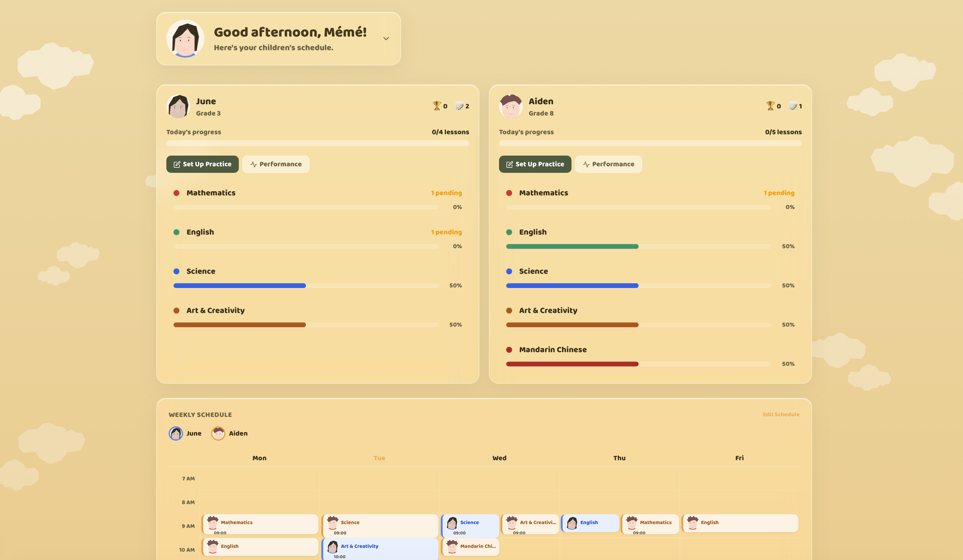
Task: Click Set Up Practice on Aiden's card
Action: [x=535, y=164]
